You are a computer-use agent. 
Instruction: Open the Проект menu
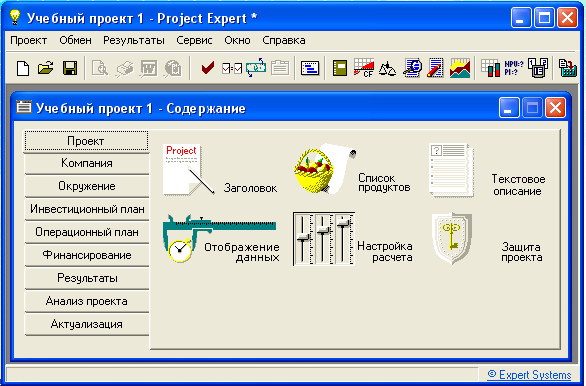click(29, 40)
